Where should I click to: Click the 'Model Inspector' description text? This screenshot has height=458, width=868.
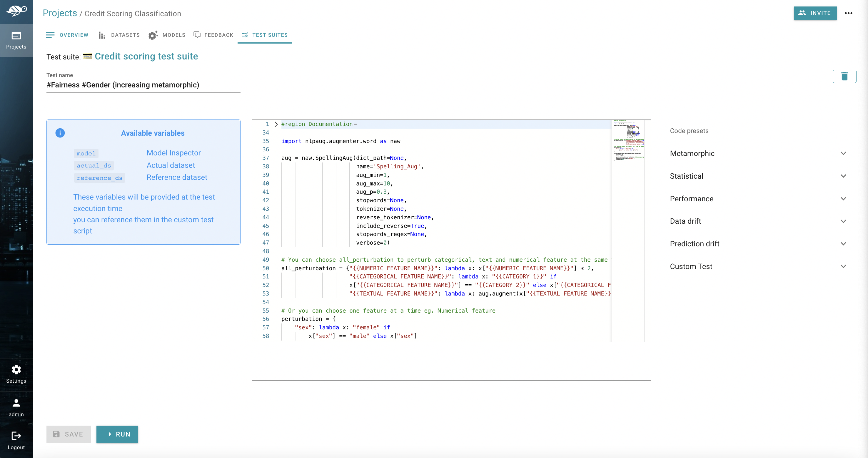(173, 153)
